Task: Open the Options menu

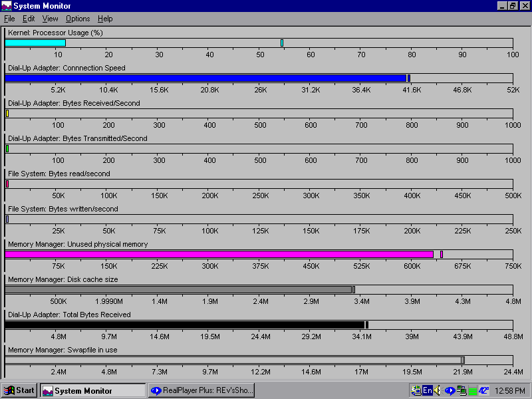Action: coord(78,19)
